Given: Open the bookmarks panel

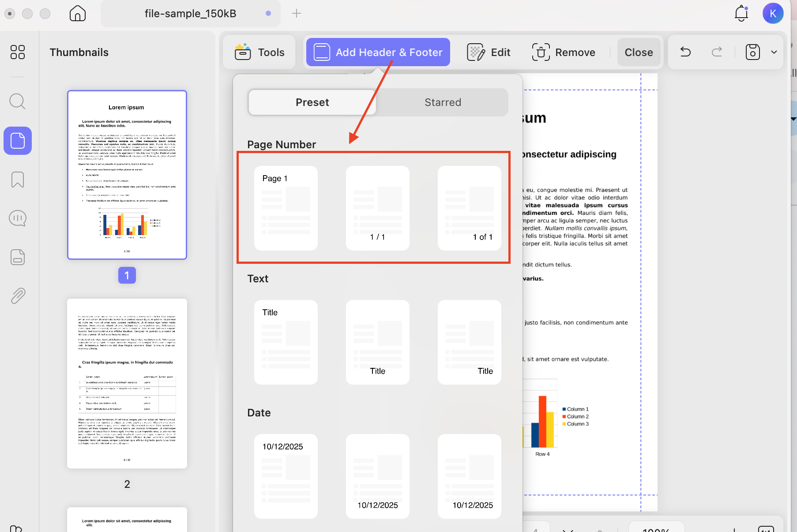Looking at the screenshot, I should [x=17, y=180].
